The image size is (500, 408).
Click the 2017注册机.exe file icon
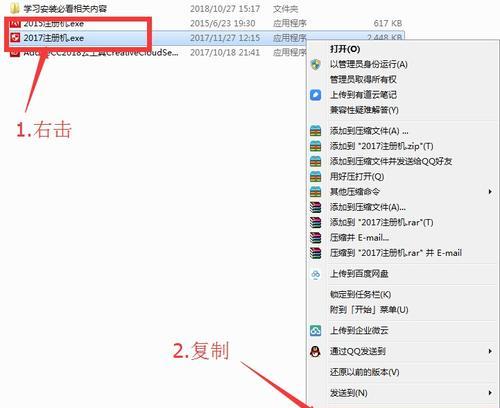[x=15, y=38]
